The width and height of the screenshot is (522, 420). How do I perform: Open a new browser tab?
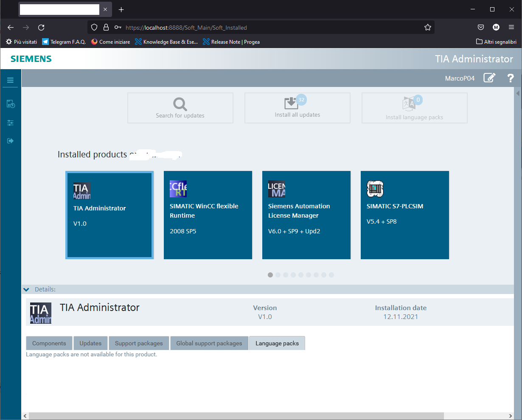coord(121,9)
